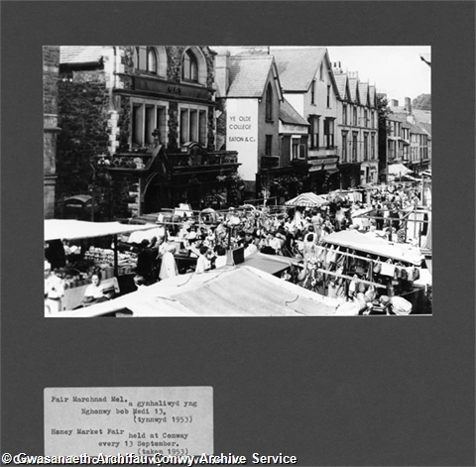476x467 pixels.
Task: Click the shop sign lettering above stone building windows
Action: (175, 90)
